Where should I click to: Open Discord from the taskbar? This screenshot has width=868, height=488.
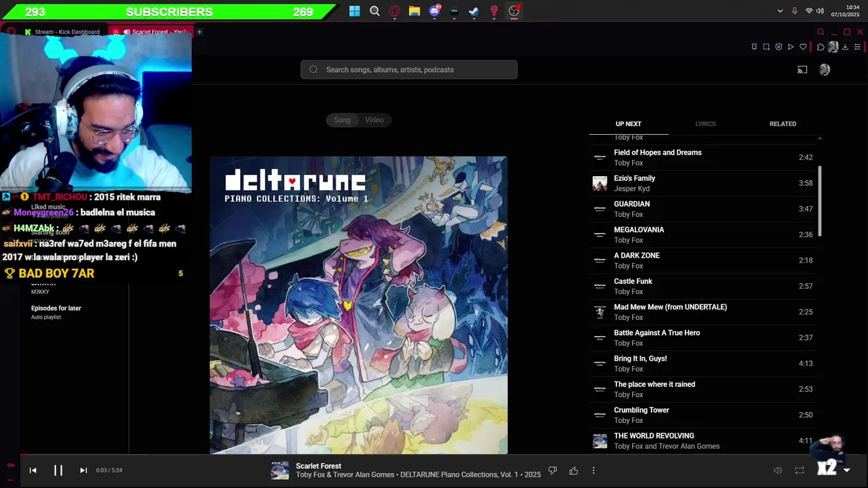[x=435, y=11]
